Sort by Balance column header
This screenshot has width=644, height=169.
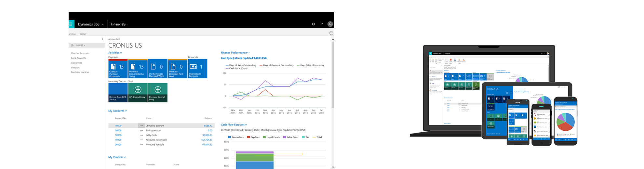click(208, 118)
